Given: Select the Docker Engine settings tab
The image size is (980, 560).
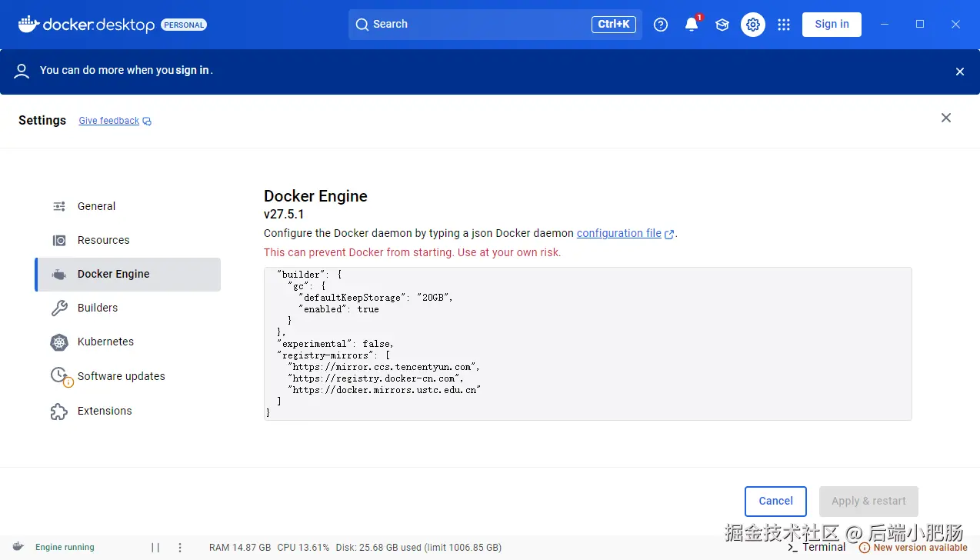Looking at the screenshot, I should [x=128, y=275].
